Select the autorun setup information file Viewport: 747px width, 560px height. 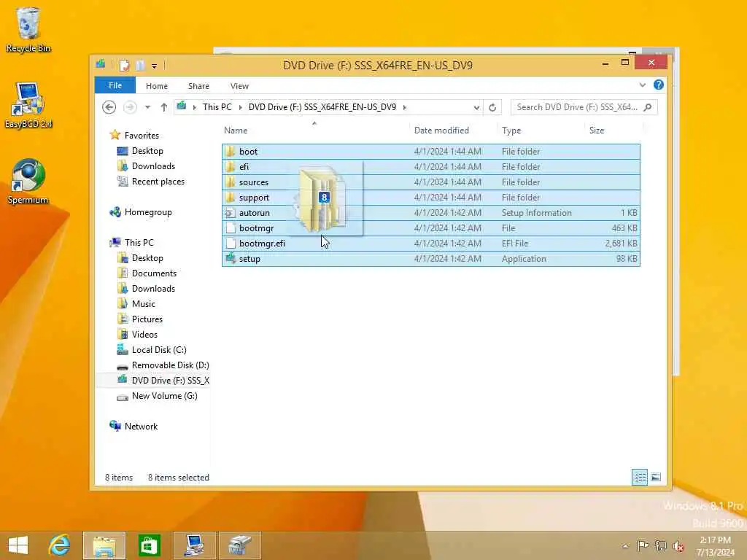click(430, 213)
